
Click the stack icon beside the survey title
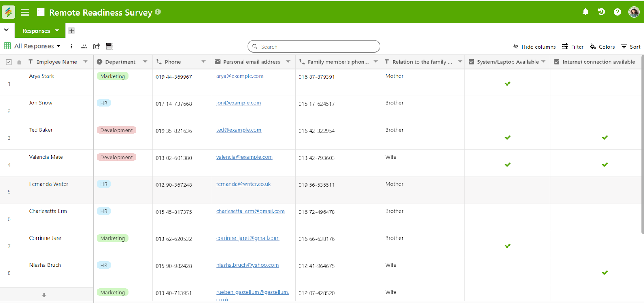pyautogui.click(x=41, y=12)
